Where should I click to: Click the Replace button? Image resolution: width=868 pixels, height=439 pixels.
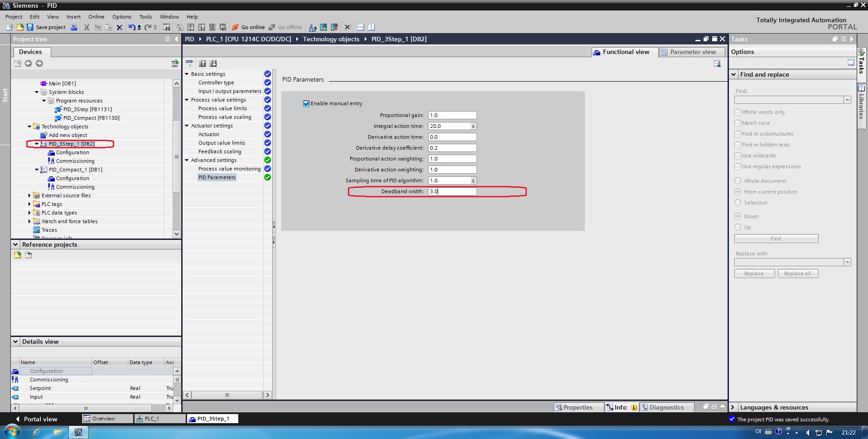point(754,273)
